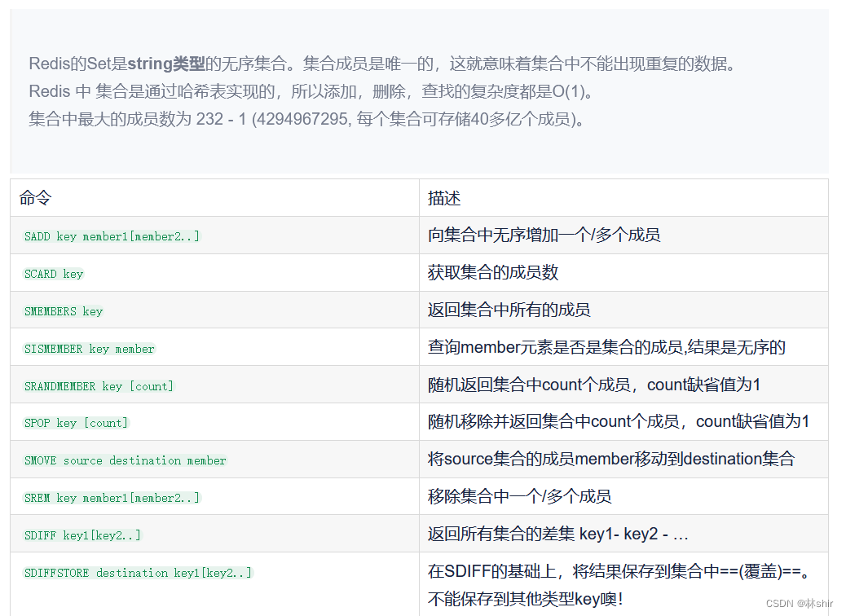Click the SADD key member1[member2..] command
This screenshot has width=846, height=616.
point(112,236)
